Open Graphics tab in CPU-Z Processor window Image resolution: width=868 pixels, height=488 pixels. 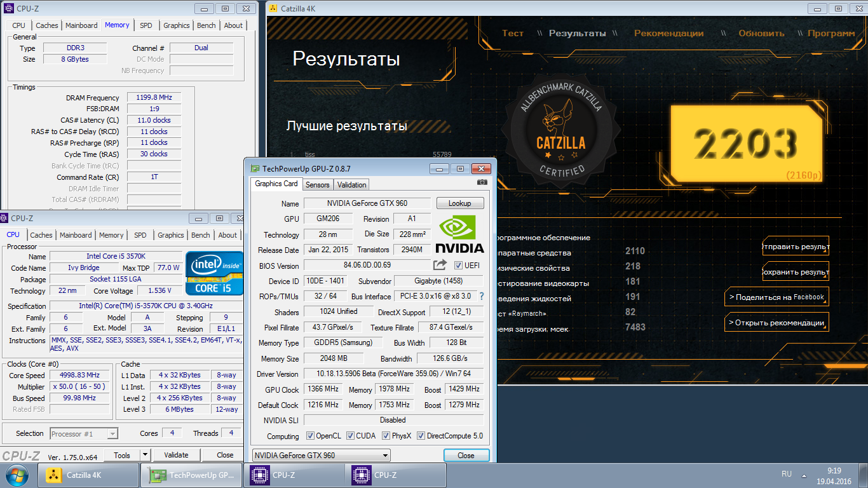(x=171, y=235)
